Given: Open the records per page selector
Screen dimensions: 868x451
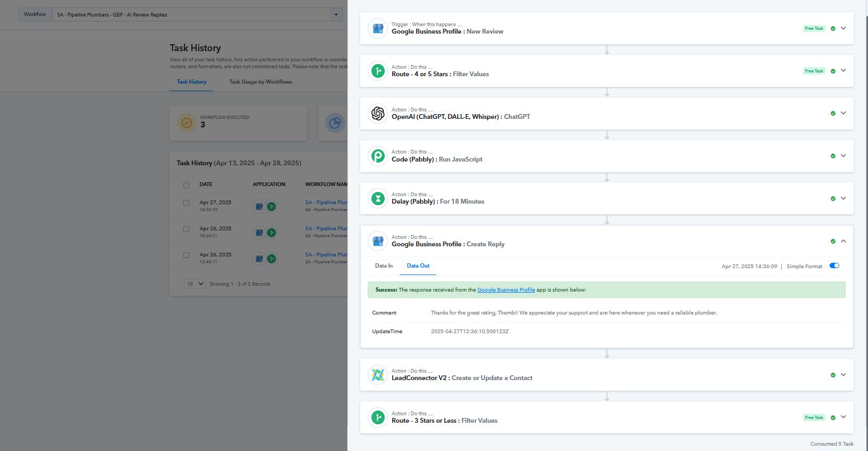Looking at the screenshot, I should click(194, 284).
